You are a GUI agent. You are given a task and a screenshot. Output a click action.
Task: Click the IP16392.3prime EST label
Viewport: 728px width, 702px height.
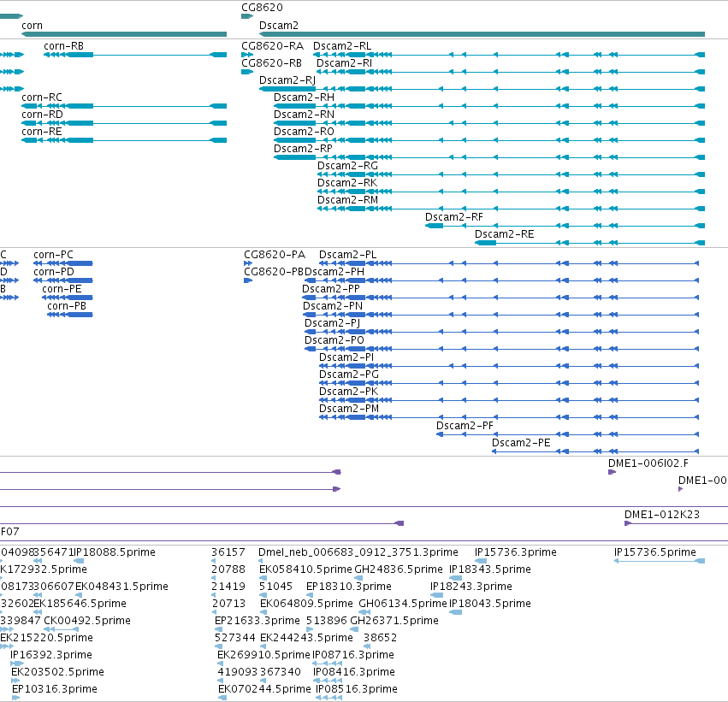(x=51, y=656)
